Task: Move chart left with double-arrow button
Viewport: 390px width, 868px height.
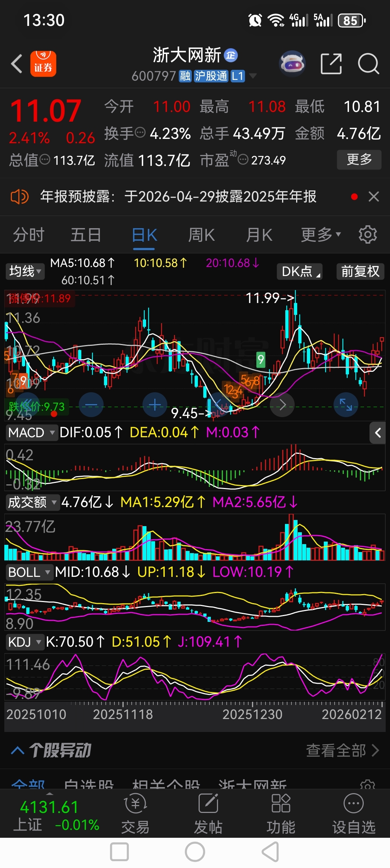Action: coord(27,405)
